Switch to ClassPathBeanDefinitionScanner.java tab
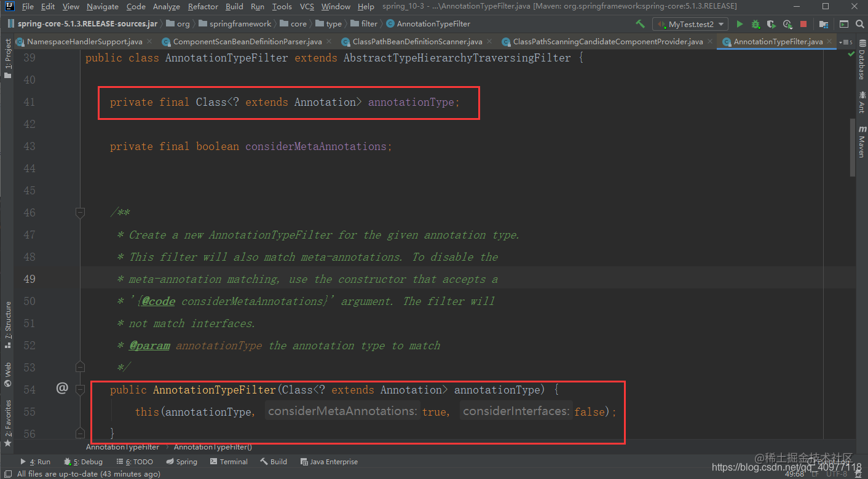Screen dimensions: 868x479 tap(417, 42)
